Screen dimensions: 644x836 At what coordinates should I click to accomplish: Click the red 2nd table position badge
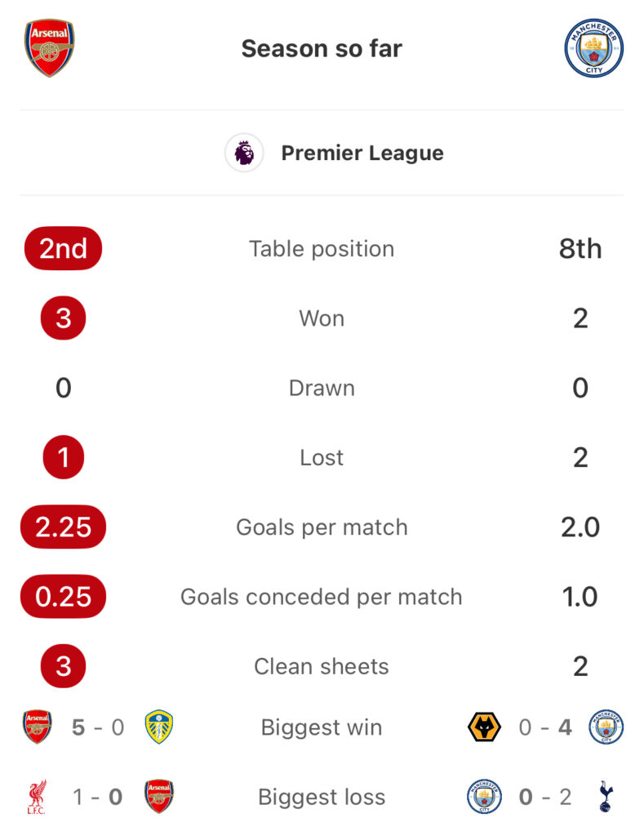tap(63, 248)
